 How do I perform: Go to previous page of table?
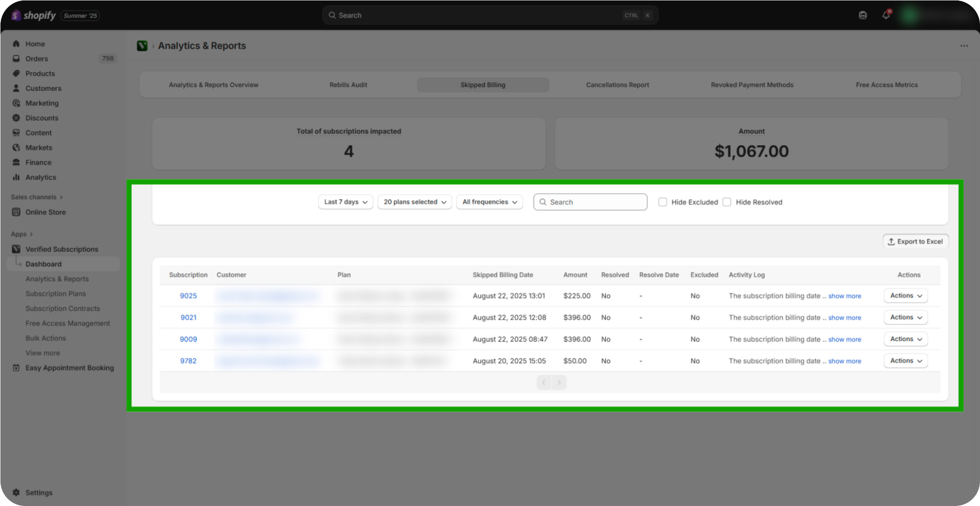[544, 382]
